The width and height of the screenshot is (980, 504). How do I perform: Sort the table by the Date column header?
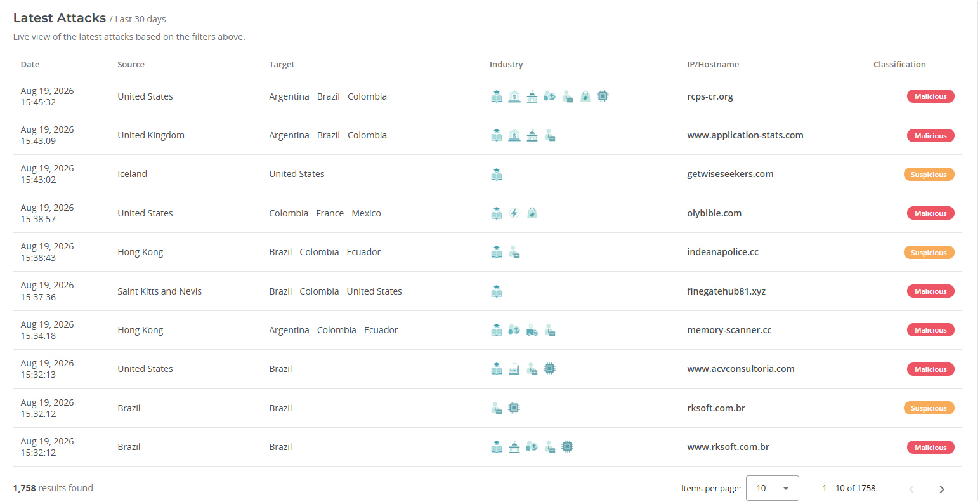[30, 64]
